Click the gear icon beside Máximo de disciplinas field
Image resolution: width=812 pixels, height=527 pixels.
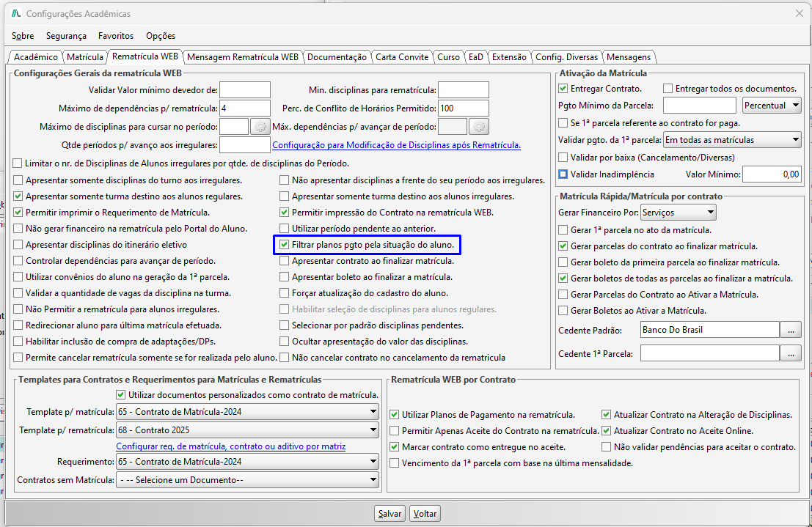click(x=260, y=127)
